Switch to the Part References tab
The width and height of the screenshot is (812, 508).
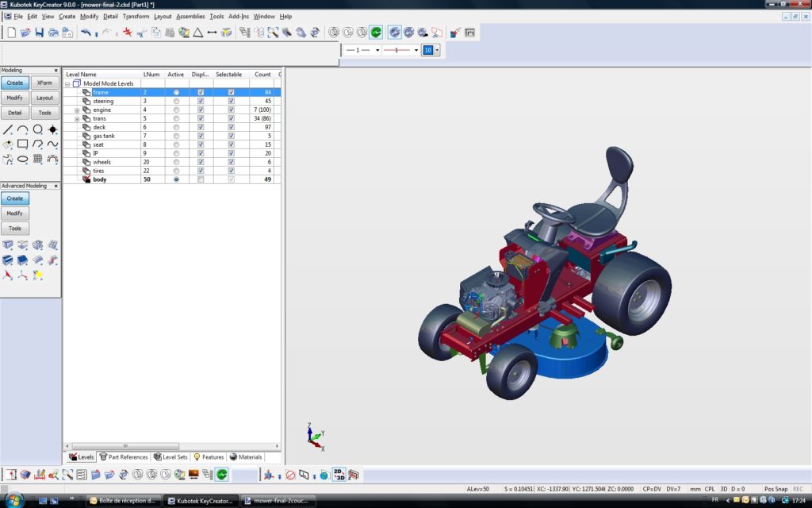(124, 457)
